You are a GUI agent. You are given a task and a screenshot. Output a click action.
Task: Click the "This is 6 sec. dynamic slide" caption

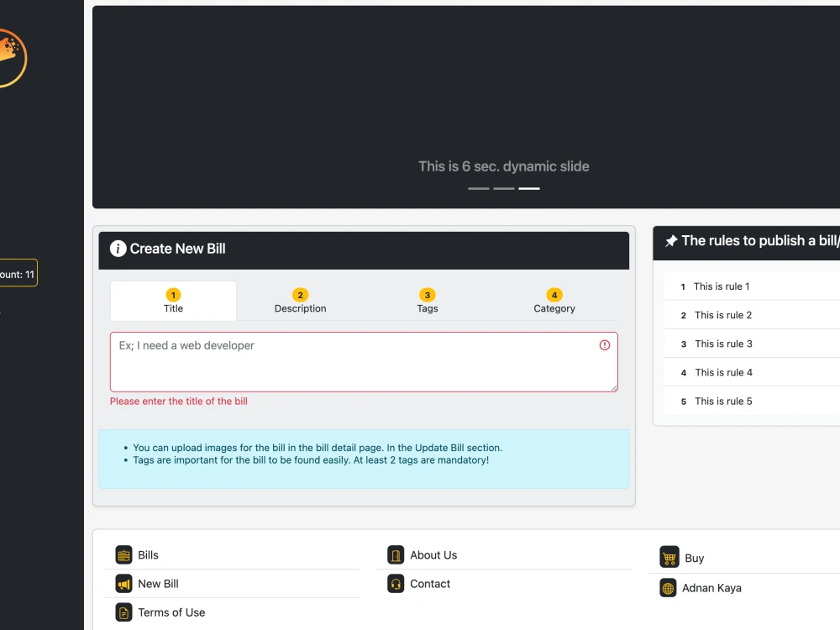tap(503, 166)
